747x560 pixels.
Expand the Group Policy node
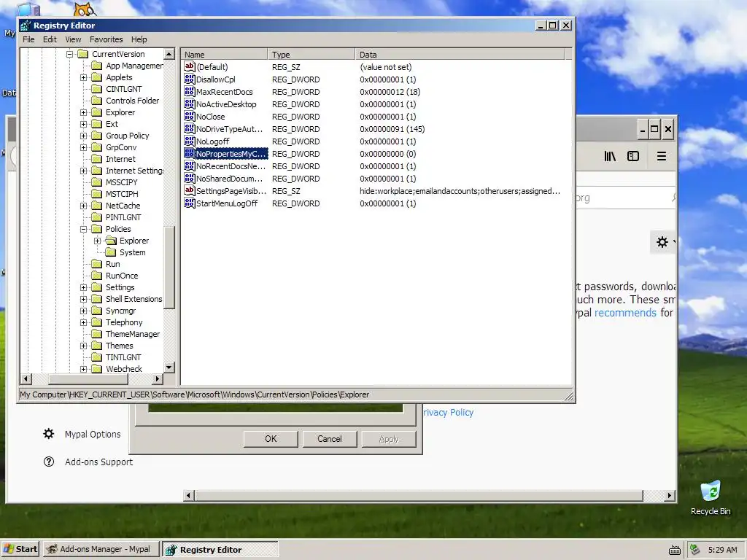(83, 136)
